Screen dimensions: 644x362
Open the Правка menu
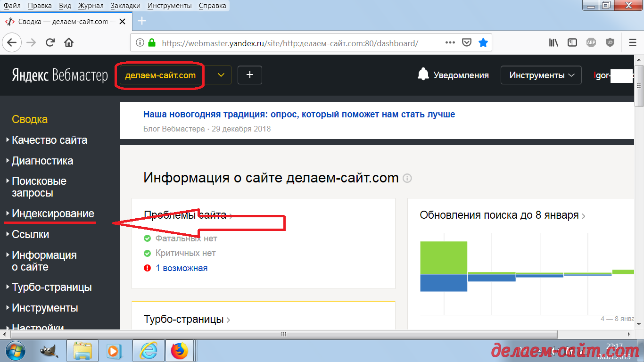click(40, 6)
